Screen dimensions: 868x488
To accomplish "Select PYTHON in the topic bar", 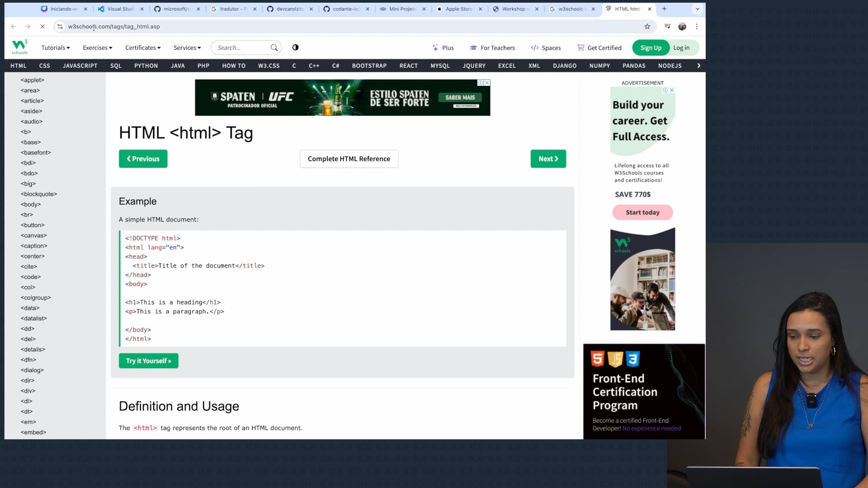I will [x=146, y=66].
